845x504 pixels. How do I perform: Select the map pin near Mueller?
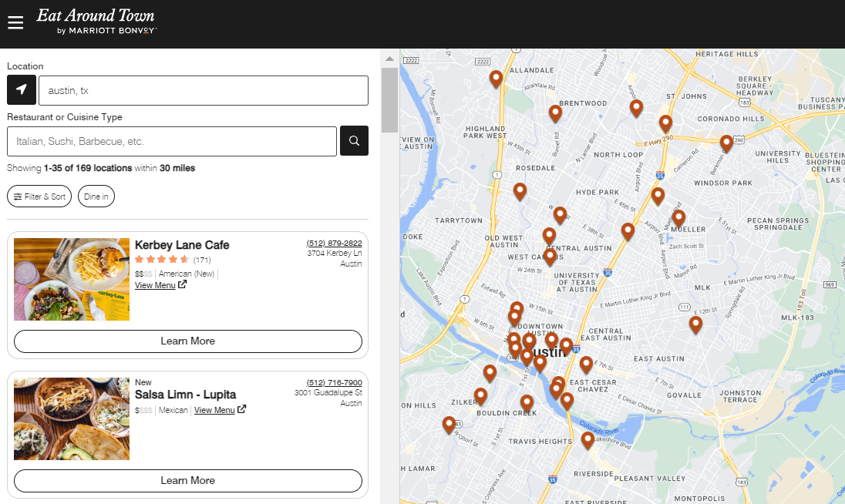tap(678, 218)
